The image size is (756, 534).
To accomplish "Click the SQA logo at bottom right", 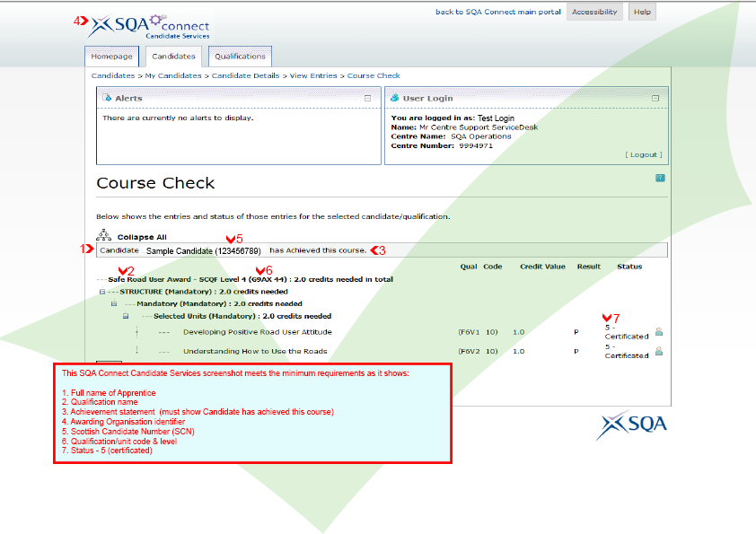I will [x=632, y=425].
